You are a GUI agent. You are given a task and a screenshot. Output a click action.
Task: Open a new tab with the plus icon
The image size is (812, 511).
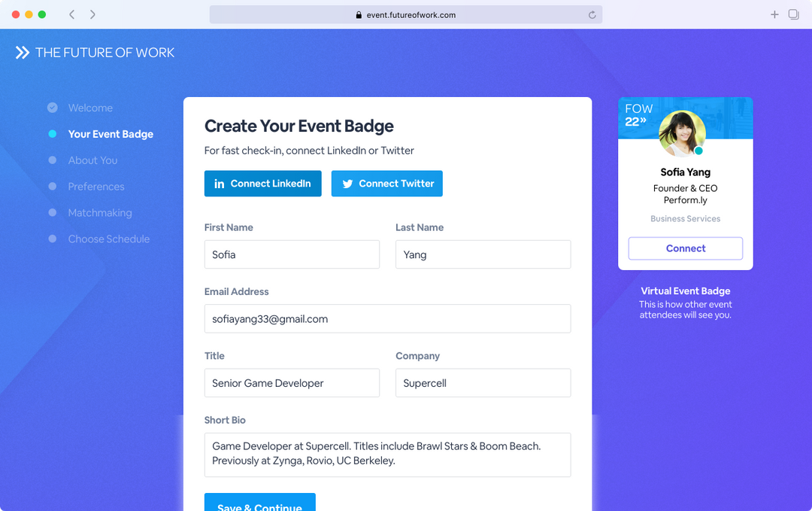pyautogui.click(x=774, y=14)
